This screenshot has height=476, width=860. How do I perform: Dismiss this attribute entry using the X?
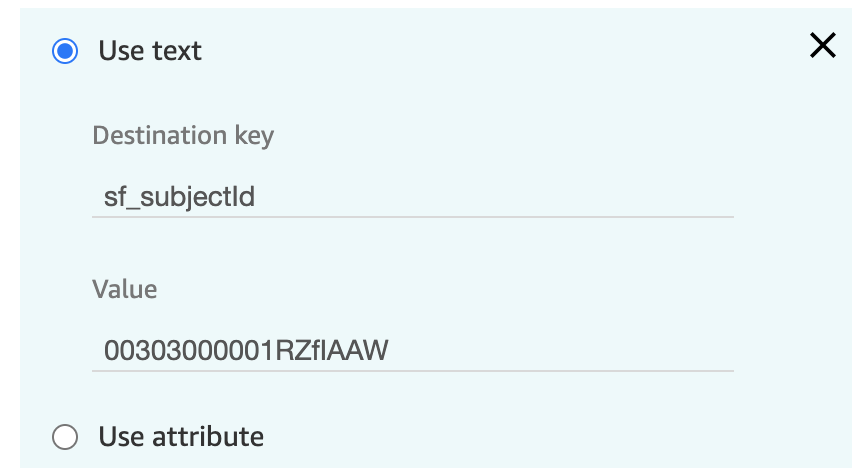(x=823, y=45)
